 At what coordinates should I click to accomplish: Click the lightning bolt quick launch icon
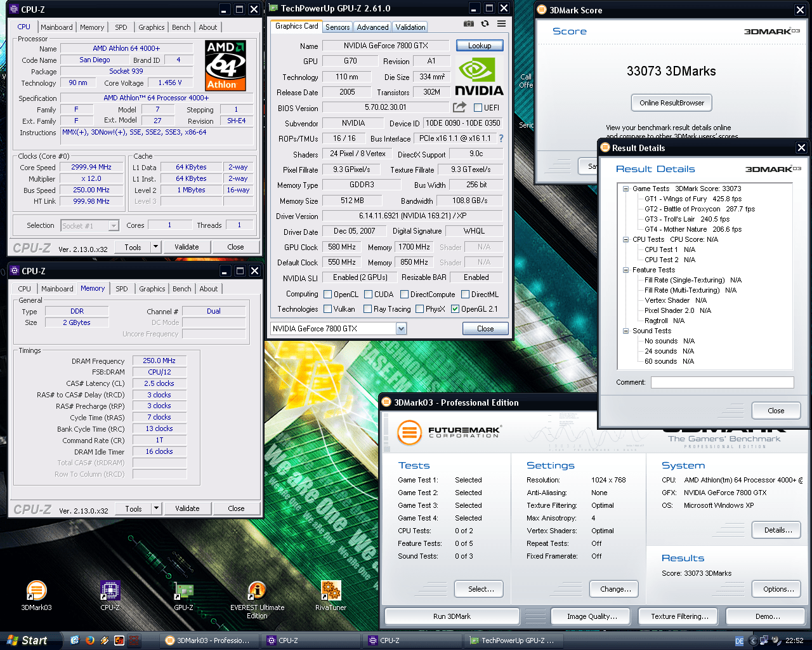[x=104, y=640]
